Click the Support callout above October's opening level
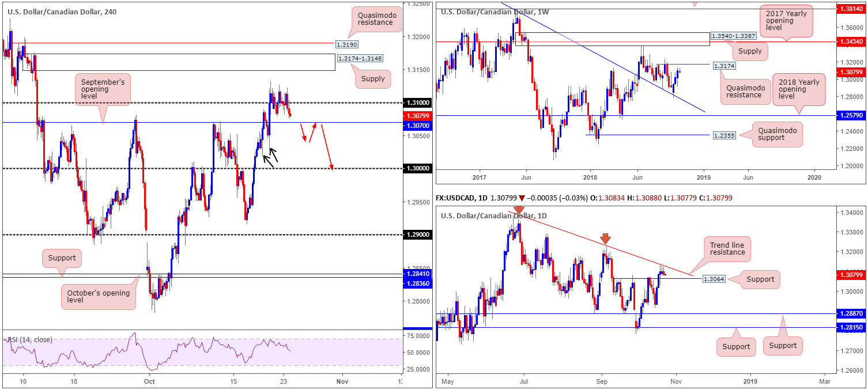The image size is (868, 390). 62,258
